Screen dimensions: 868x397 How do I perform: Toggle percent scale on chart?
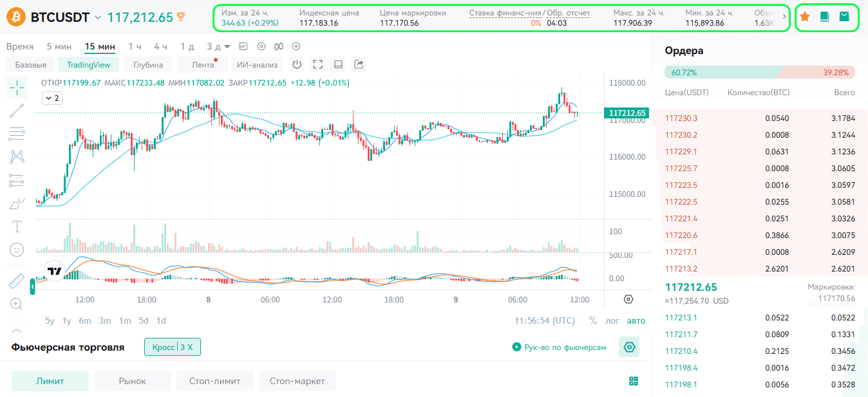pyautogui.click(x=592, y=320)
